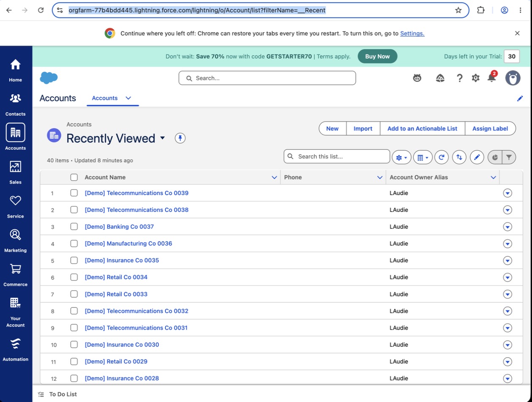Open the Automation sidebar section

coord(16,350)
